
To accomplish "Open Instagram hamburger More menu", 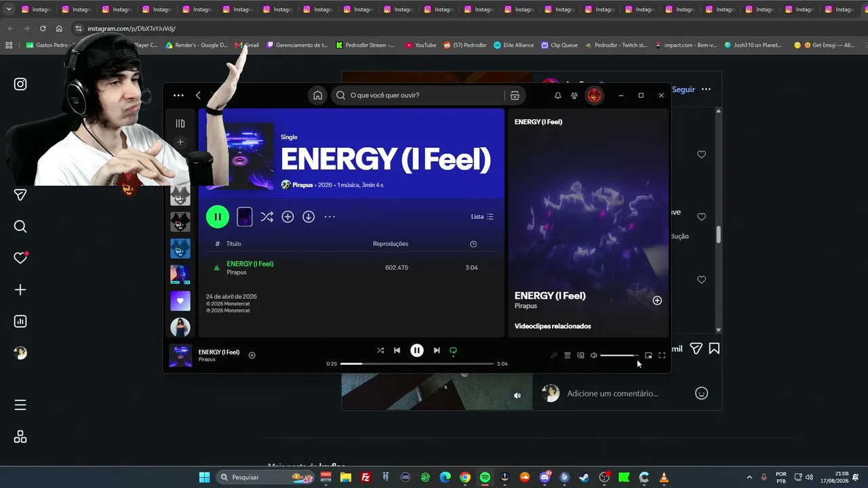I will 20,405.
